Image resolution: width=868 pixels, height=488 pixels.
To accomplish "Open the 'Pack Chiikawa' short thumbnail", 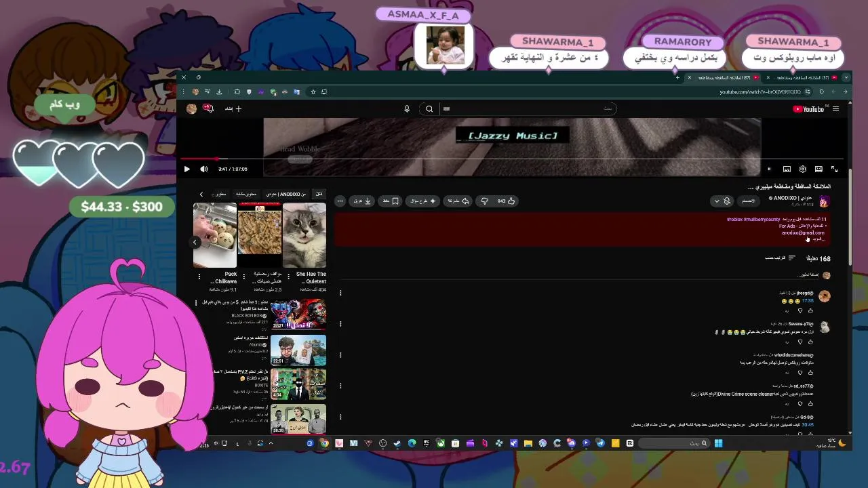I will (x=215, y=235).
